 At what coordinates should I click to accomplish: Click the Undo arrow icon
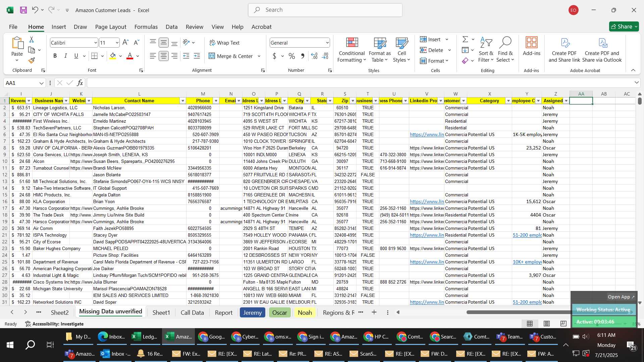(35, 10)
